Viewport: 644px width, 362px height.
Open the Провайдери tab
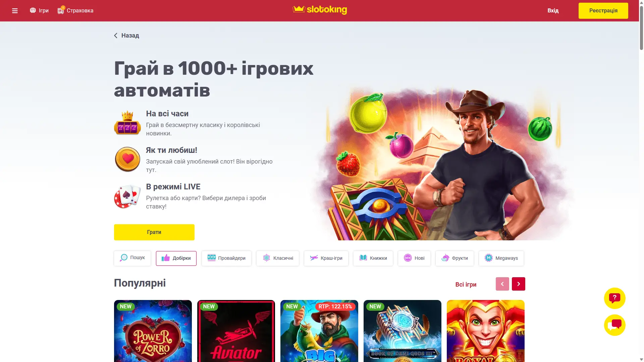click(x=226, y=258)
